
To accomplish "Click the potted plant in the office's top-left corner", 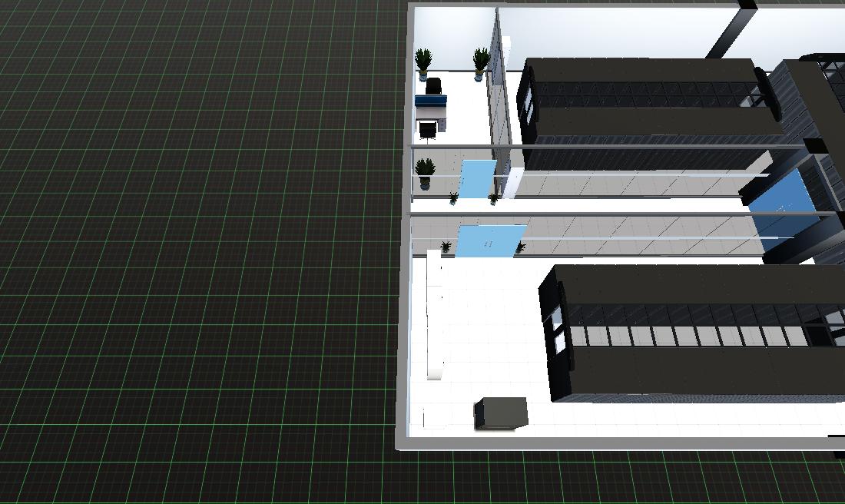I will [x=422, y=63].
